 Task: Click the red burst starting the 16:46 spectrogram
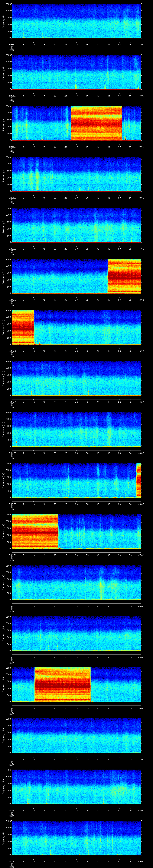[x=35, y=531]
